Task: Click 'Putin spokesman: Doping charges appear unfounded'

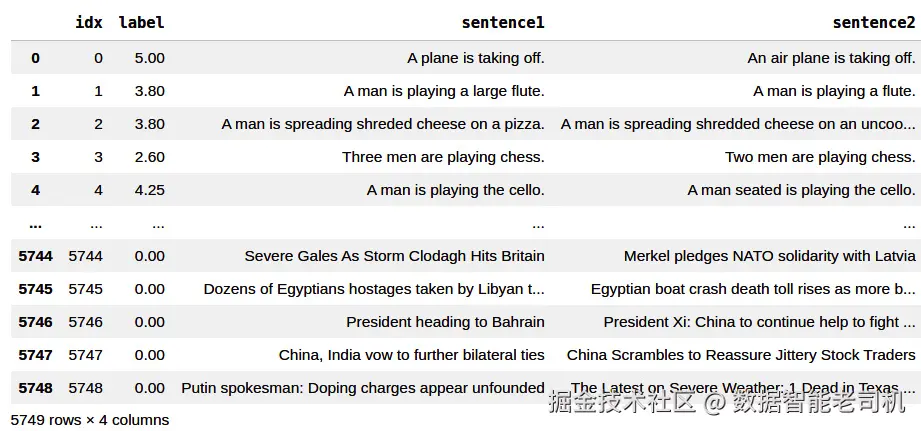Action: [362, 388]
